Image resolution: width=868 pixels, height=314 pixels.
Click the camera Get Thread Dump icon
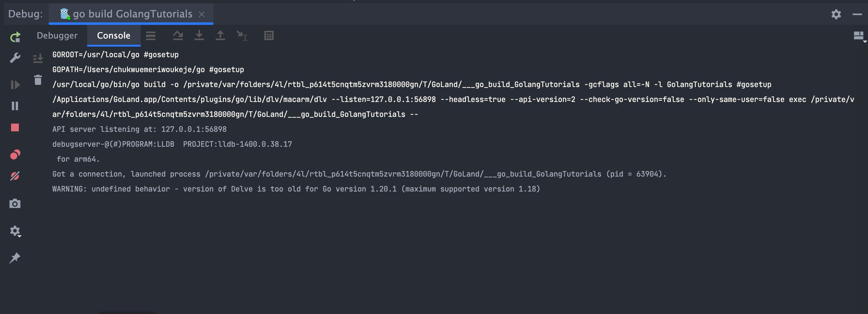coord(15,203)
